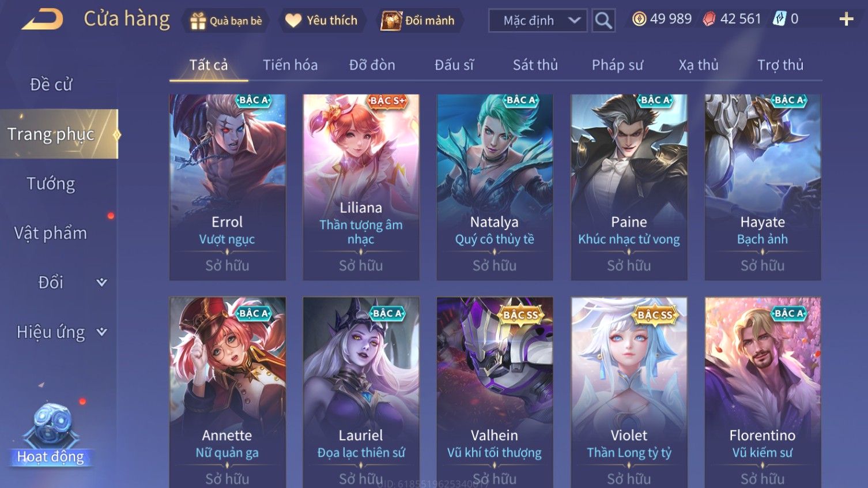Click the gold coin currency icon

(x=639, y=19)
